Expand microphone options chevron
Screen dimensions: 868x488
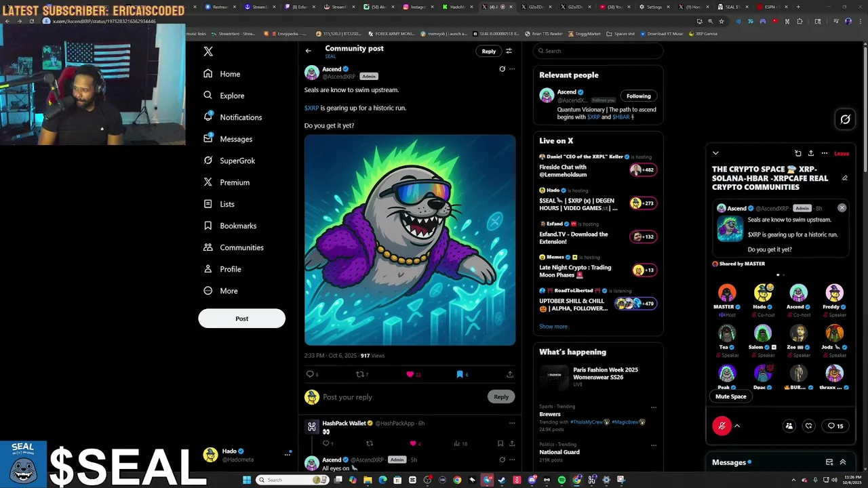tap(737, 426)
